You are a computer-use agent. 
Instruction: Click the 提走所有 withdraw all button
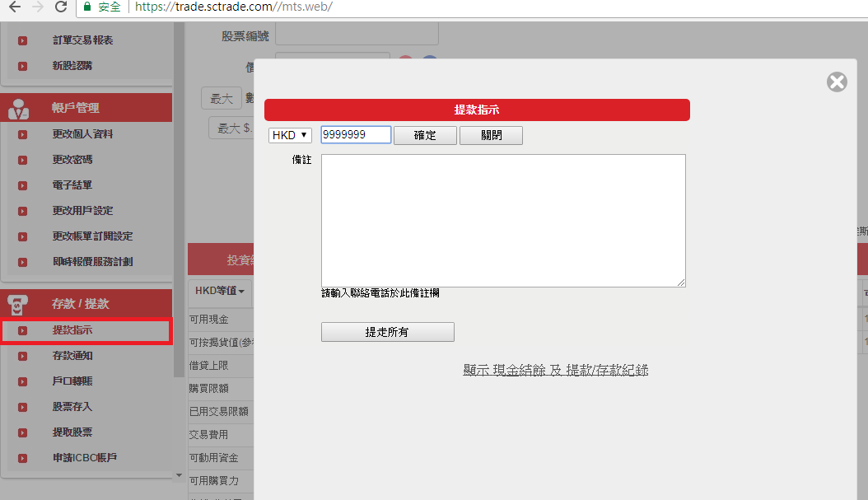[387, 332]
